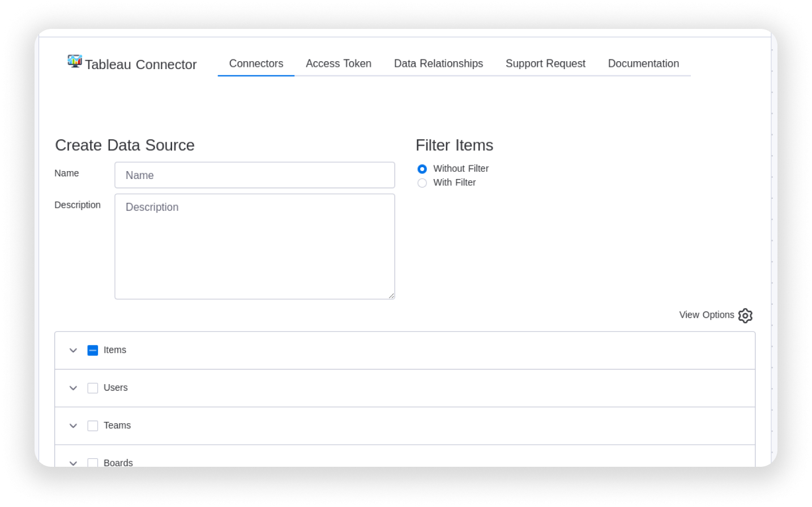Open the Documentation tab
This screenshot has width=812, height=507.
643,63
